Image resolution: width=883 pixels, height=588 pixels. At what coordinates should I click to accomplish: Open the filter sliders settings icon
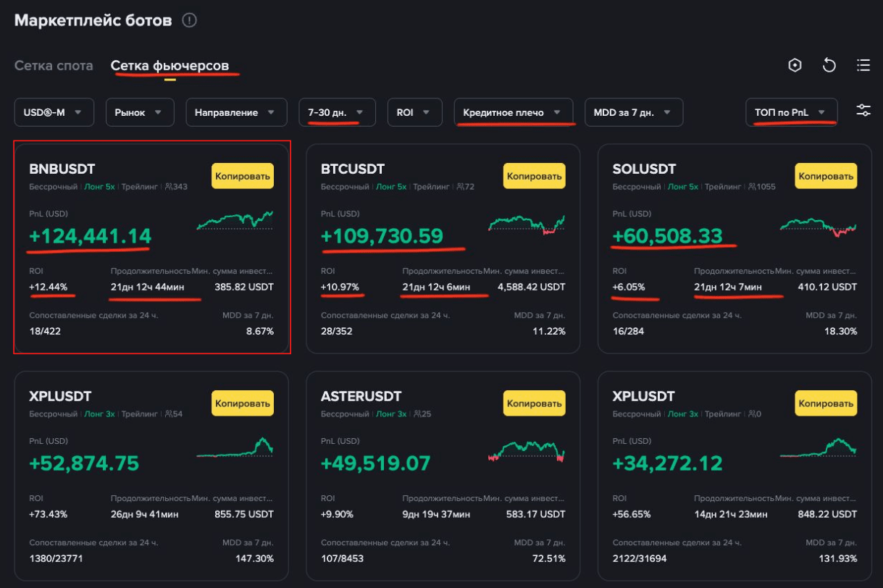(x=863, y=112)
